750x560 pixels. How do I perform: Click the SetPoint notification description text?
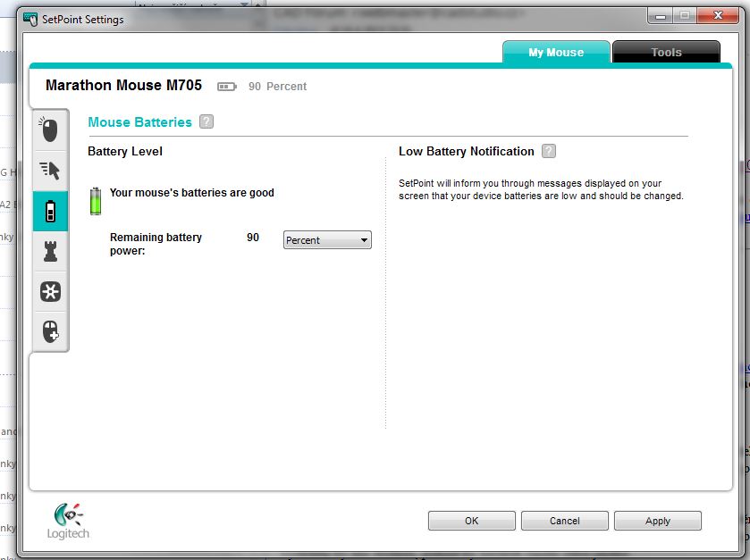(541, 189)
